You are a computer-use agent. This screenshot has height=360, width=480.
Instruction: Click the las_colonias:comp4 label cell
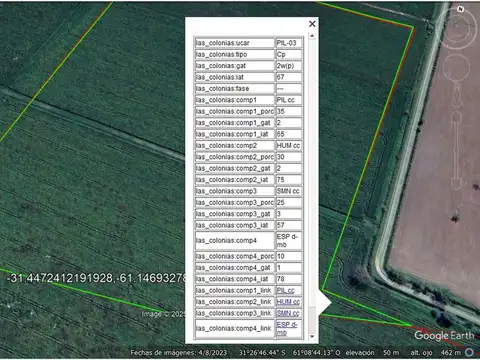click(x=235, y=241)
